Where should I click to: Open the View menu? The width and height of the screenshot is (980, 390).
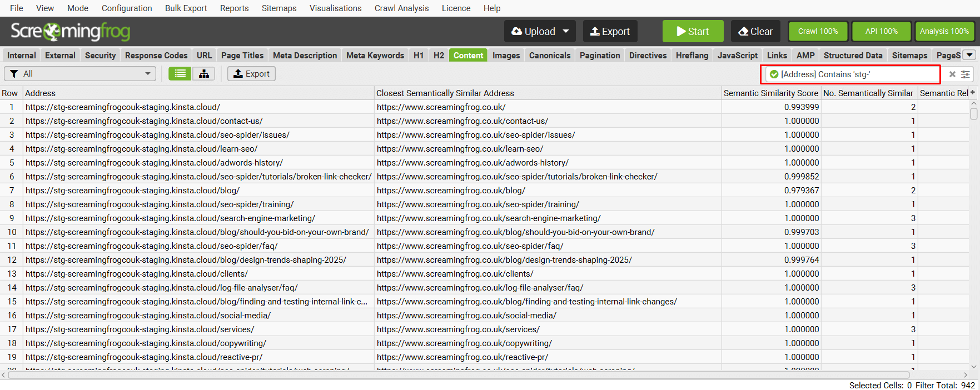coord(45,8)
